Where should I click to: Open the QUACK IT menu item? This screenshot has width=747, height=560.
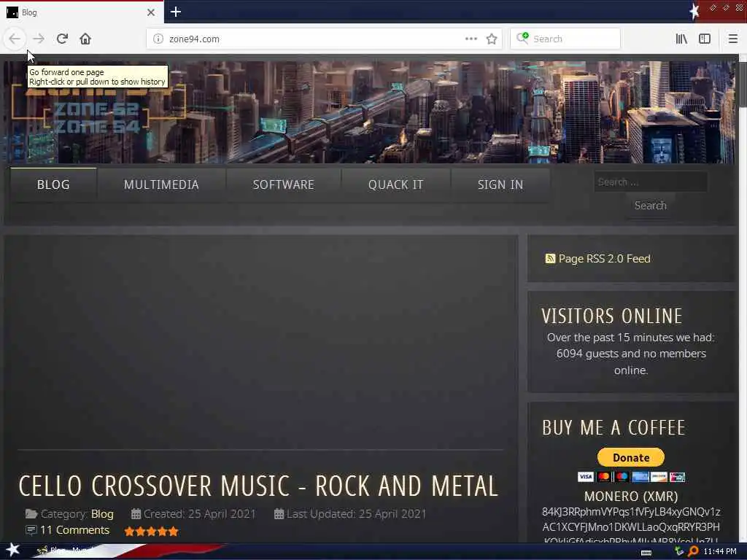[x=395, y=184]
